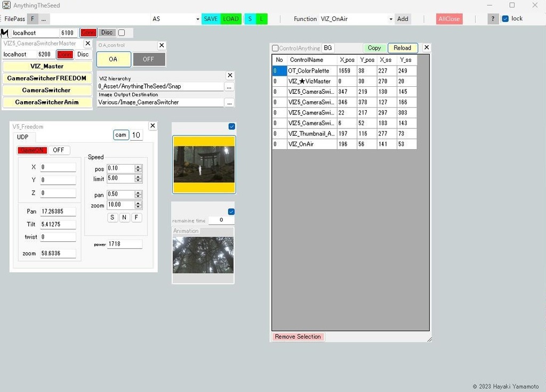The image size is (546, 392).
Task: Click the Add function button
Action: (x=403, y=19)
